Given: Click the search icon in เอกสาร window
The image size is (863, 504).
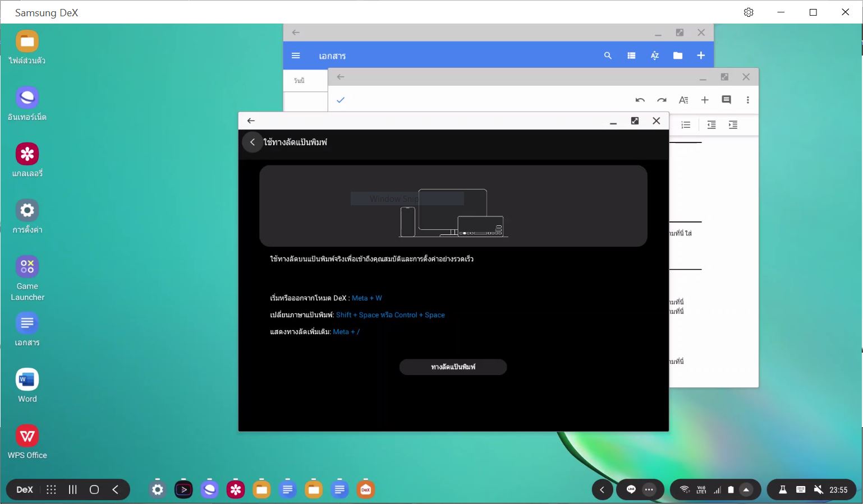Looking at the screenshot, I should [x=608, y=56].
